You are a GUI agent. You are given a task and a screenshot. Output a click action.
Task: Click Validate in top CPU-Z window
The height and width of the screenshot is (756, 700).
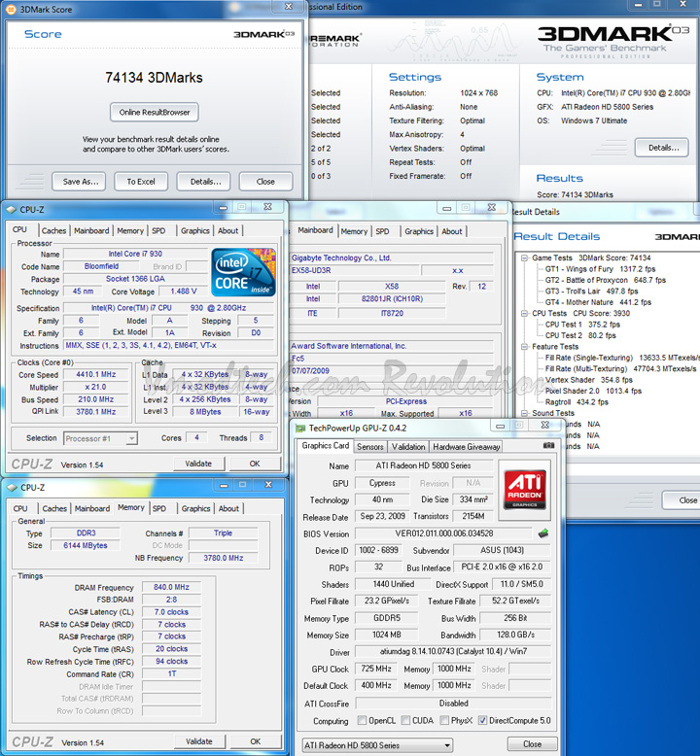coord(198,464)
